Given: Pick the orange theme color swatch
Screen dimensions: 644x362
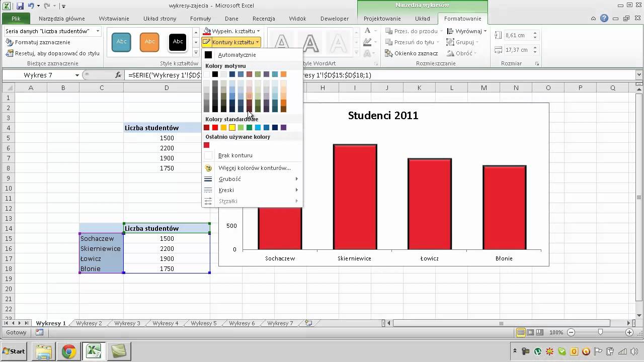Looking at the screenshot, I should click(x=283, y=74).
